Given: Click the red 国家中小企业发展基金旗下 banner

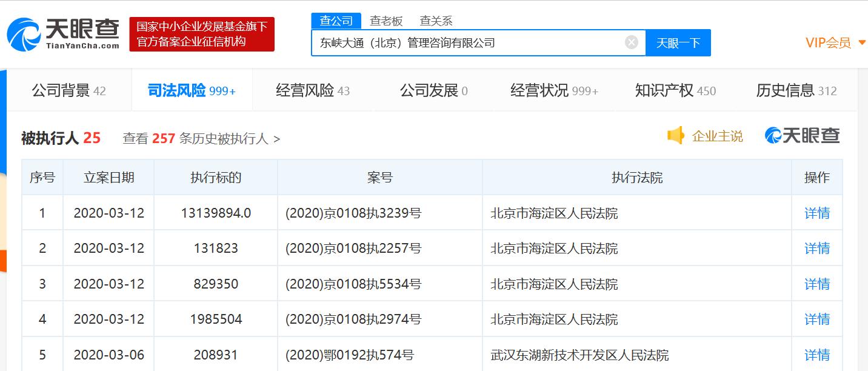Looking at the screenshot, I should [x=202, y=35].
